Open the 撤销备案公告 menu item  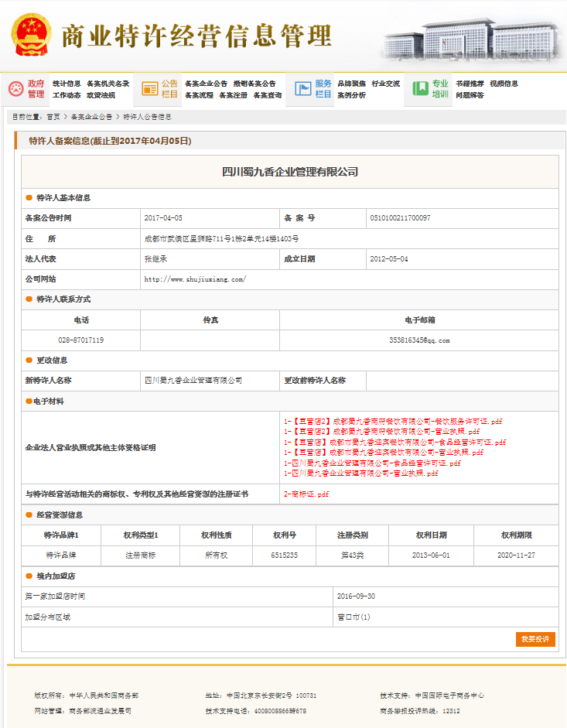(254, 84)
